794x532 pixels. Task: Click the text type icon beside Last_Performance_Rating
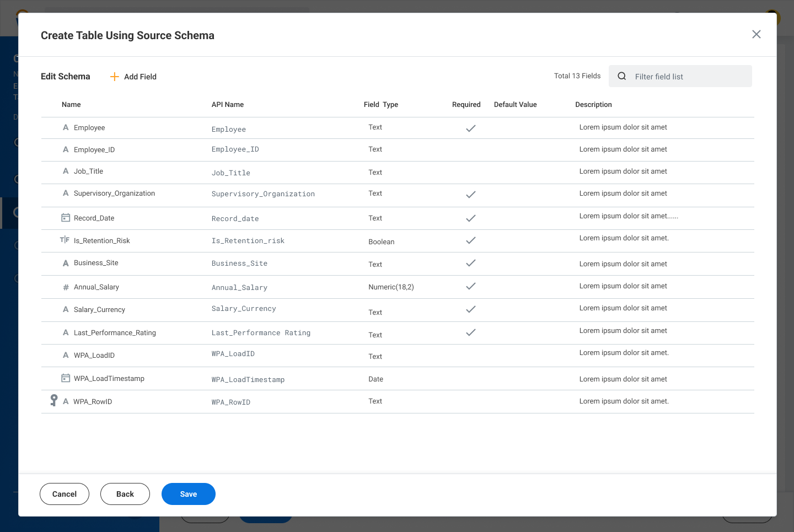66,332
